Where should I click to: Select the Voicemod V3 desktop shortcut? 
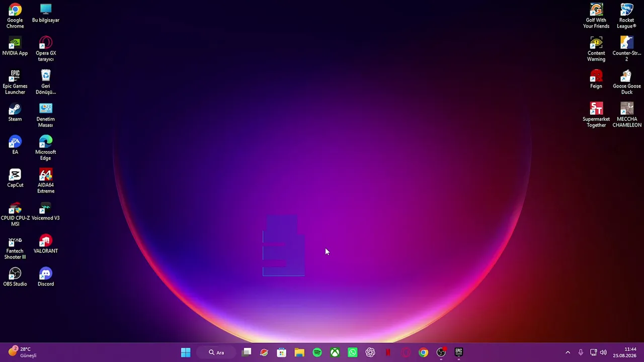point(46,211)
